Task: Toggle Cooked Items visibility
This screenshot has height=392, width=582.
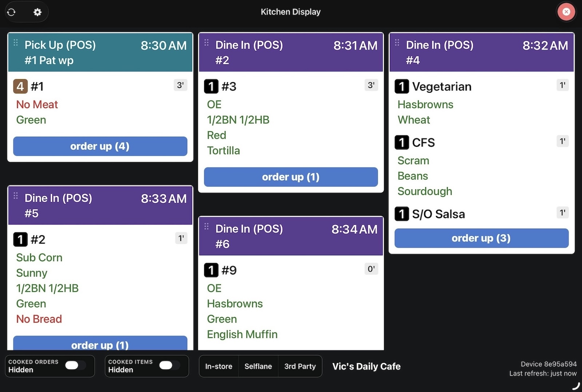Action: coord(170,366)
